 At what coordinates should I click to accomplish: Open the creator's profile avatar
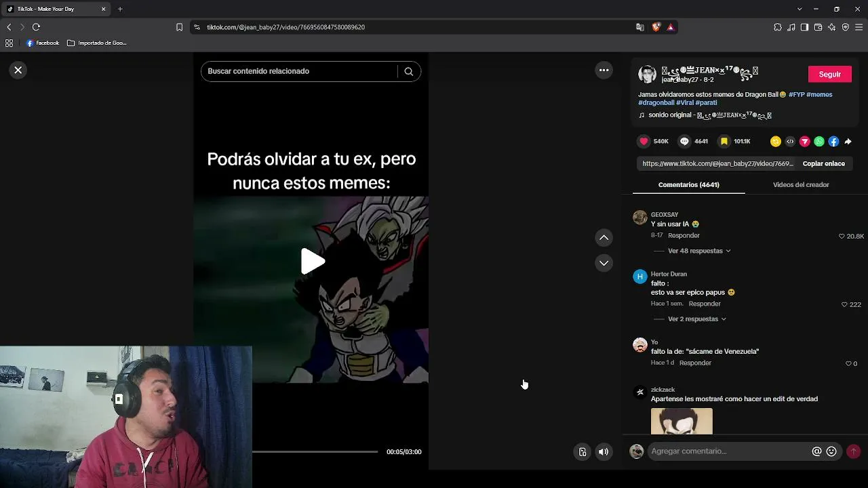pyautogui.click(x=647, y=74)
